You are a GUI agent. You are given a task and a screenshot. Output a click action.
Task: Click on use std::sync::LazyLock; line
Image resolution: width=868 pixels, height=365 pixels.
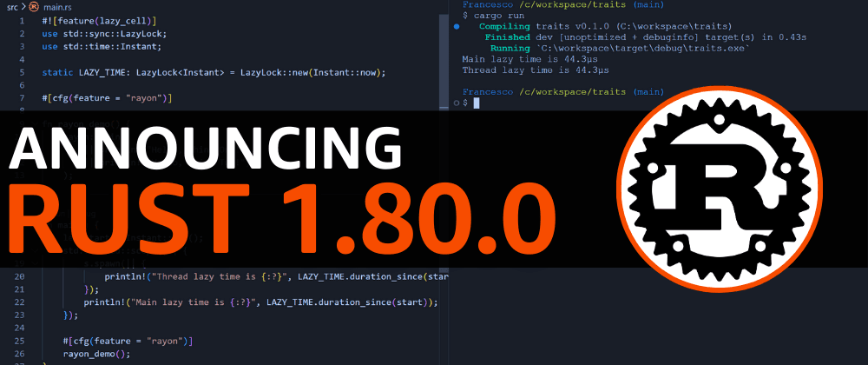coord(104,34)
